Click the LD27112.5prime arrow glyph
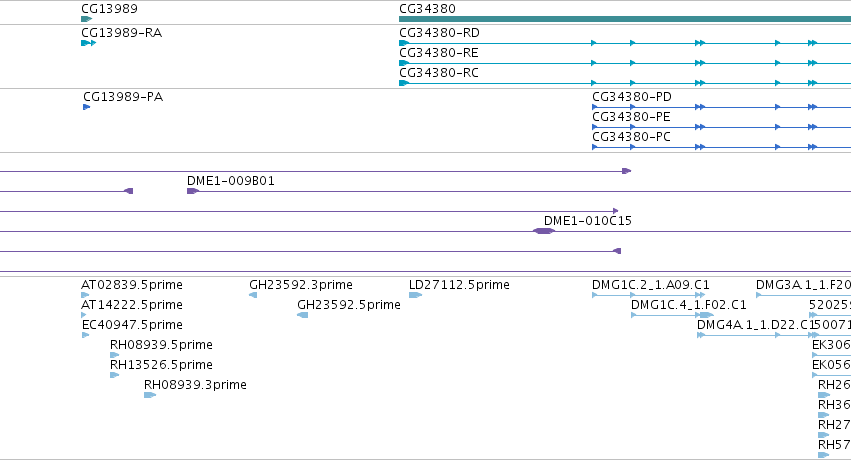 point(415,295)
